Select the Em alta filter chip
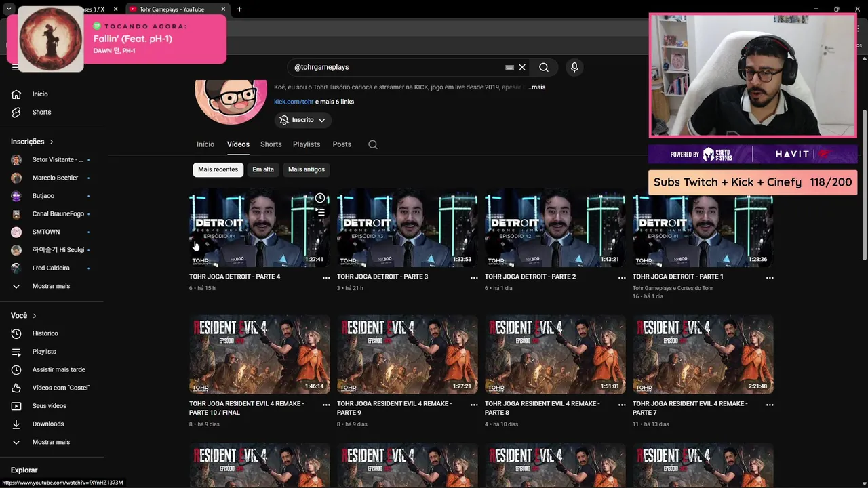Image resolution: width=868 pixels, height=488 pixels. (263, 169)
